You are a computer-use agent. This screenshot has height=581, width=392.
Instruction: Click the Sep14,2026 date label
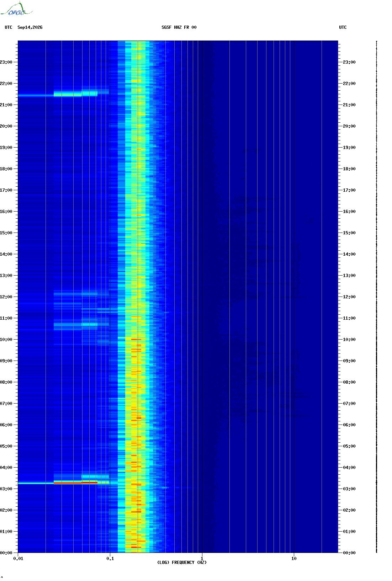pyautogui.click(x=30, y=27)
